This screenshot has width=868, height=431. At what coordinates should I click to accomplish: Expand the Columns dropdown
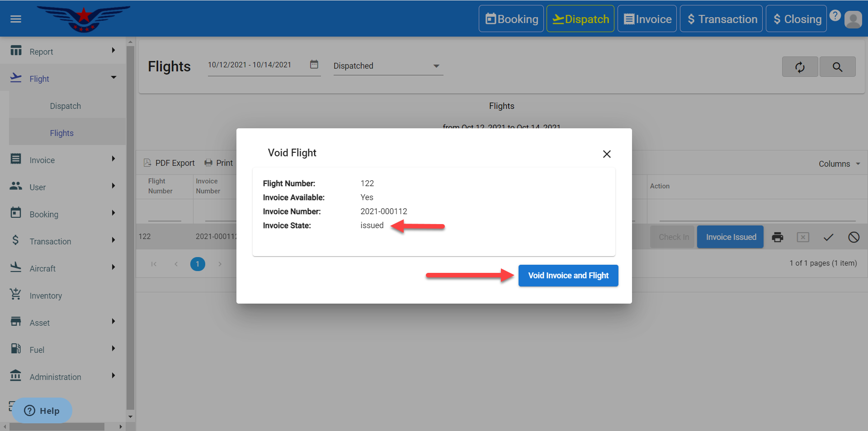(x=839, y=164)
